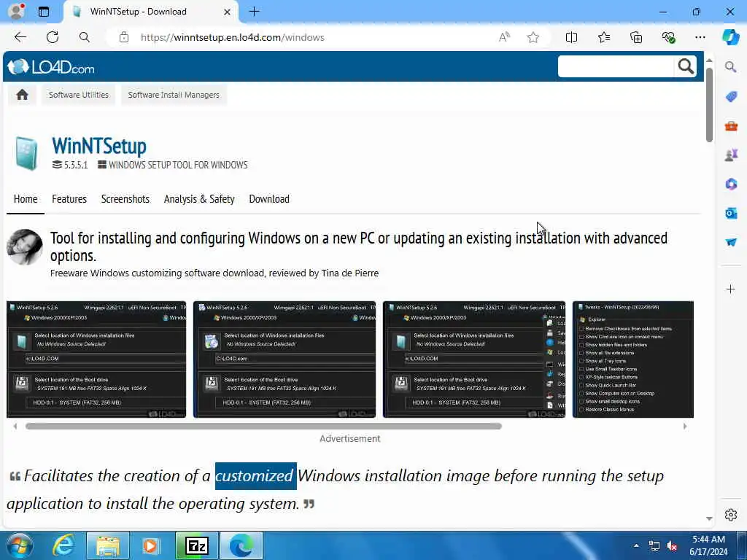Open the sidebar Outlook icon
Screen dimensions: 747x560
[x=731, y=213]
